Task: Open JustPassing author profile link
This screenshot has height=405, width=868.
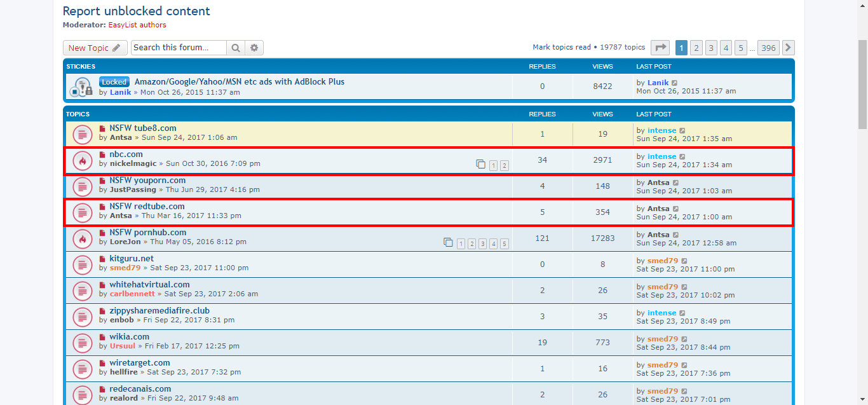Action: [x=133, y=189]
